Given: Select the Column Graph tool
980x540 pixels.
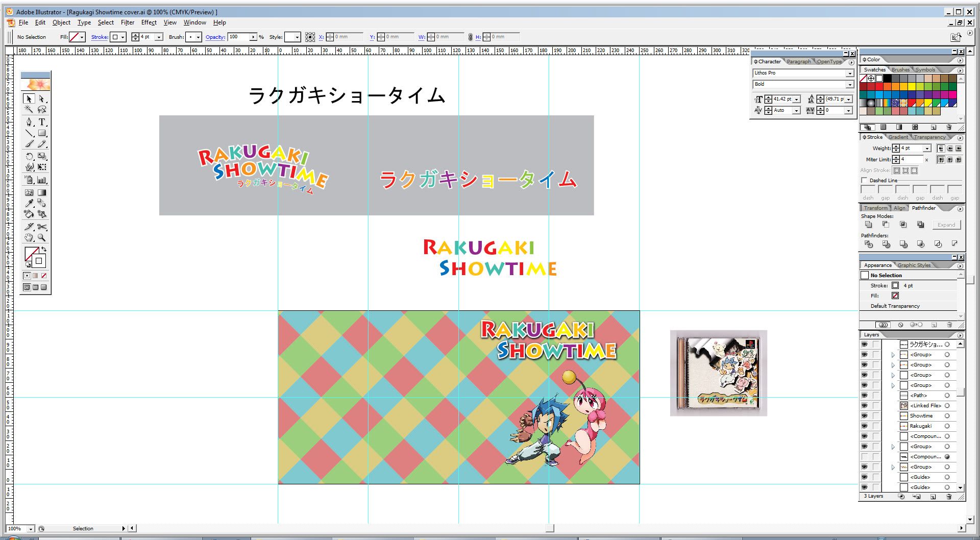Looking at the screenshot, I should coord(42,180).
